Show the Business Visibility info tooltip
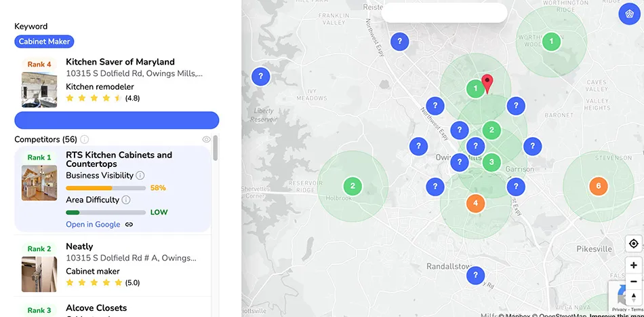The image size is (644, 317). [x=140, y=176]
